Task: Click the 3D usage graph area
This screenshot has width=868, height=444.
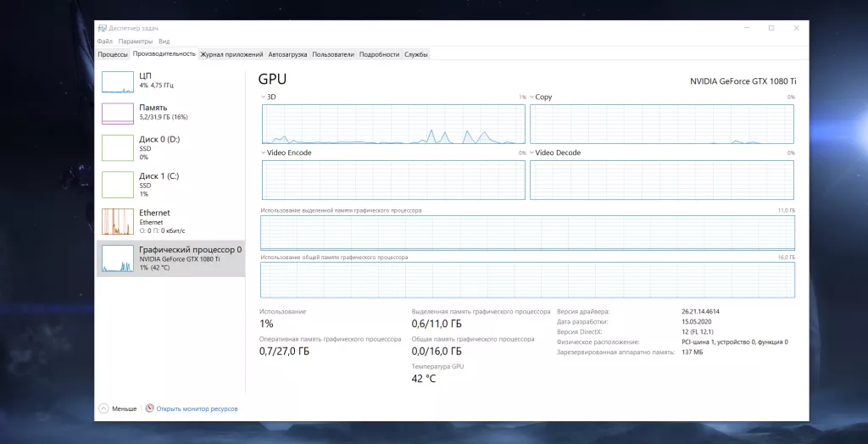Action: (x=393, y=124)
